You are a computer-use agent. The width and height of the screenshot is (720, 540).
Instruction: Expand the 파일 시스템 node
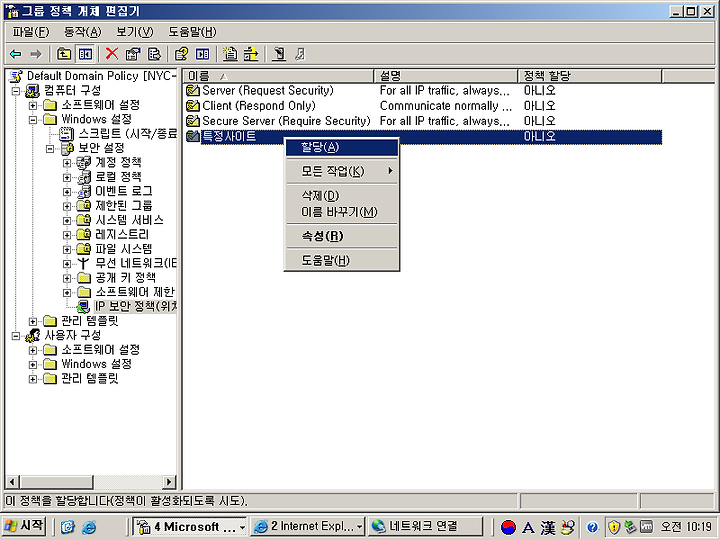[67, 249]
